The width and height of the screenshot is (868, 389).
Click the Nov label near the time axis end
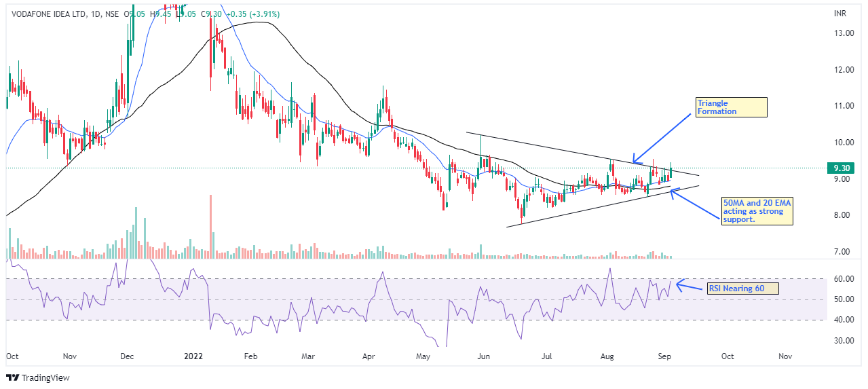click(785, 356)
